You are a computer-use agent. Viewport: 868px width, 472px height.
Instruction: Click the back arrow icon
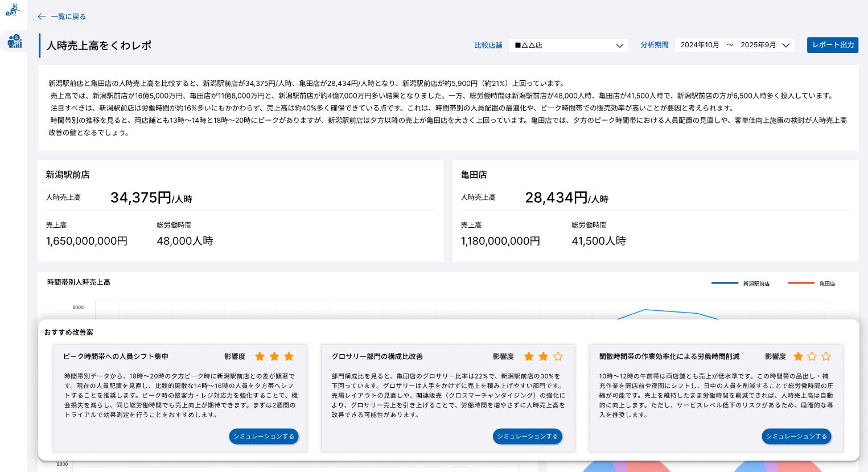(42, 17)
